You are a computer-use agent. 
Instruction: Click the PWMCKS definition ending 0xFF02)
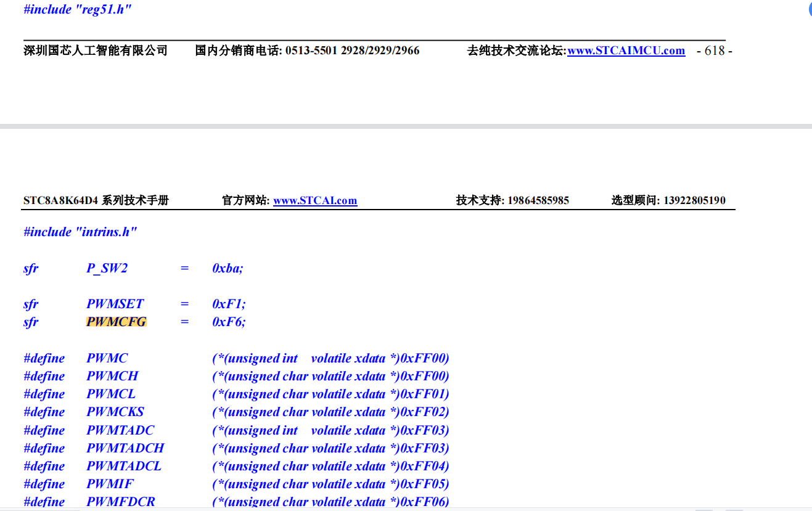330,412
